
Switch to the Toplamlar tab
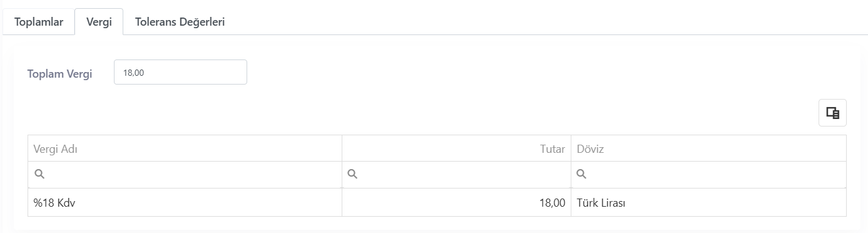point(39,22)
